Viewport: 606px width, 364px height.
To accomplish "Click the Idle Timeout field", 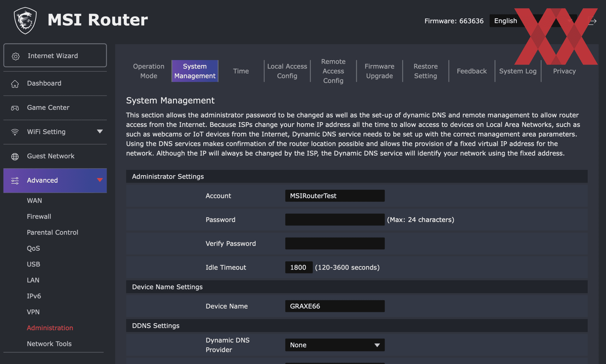I will [x=299, y=267].
